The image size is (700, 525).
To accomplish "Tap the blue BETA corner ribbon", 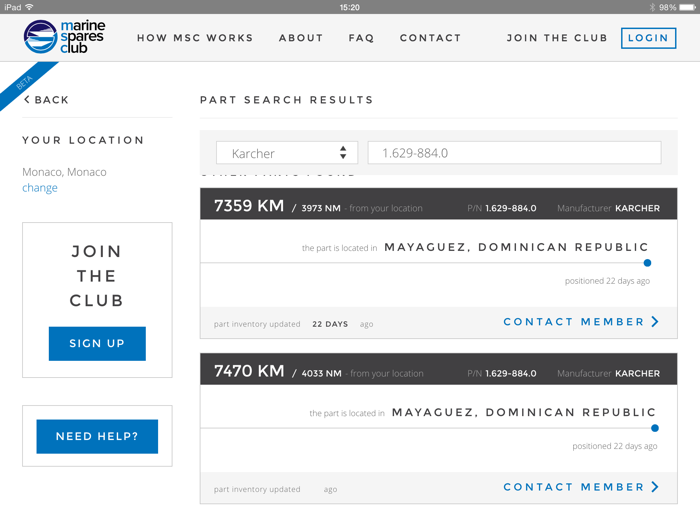I will pyautogui.click(x=26, y=83).
